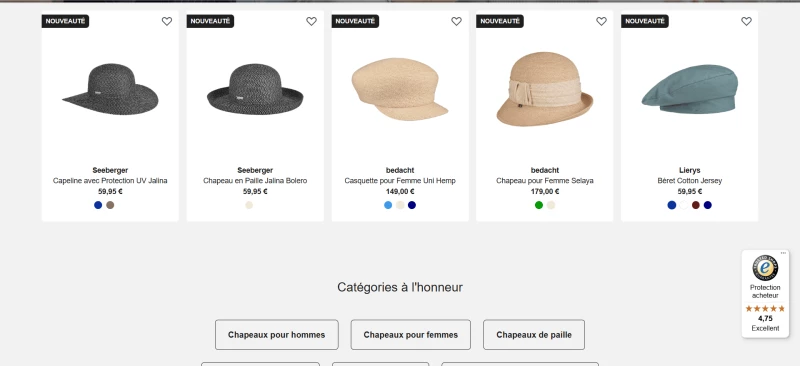This screenshot has width=800, height=366.
Task: Click Nouveauté badge on Béret Cotton Jersey card
Action: pyautogui.click(x=645, y=21)
